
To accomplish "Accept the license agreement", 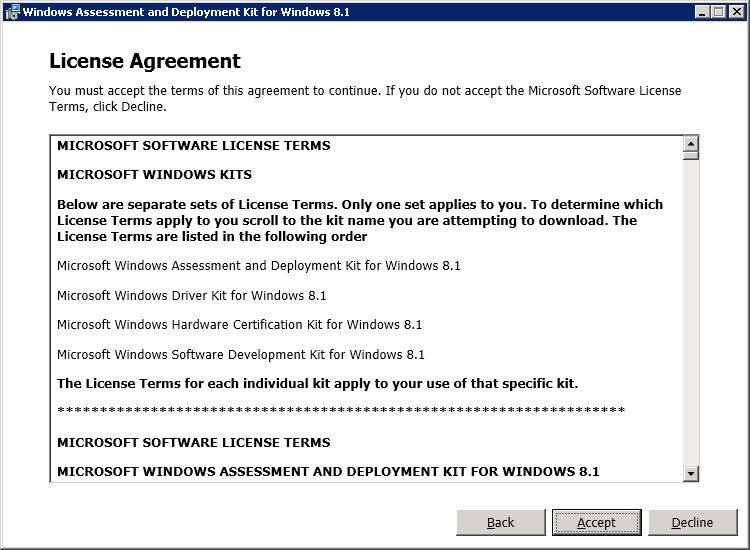I will 596,522.
